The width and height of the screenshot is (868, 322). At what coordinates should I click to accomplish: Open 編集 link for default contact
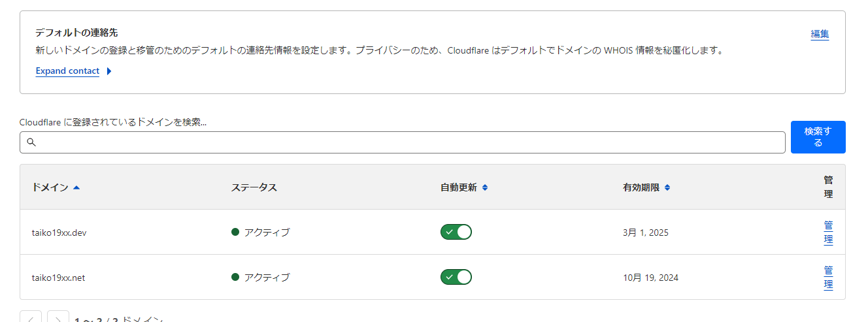coord(820,34)
